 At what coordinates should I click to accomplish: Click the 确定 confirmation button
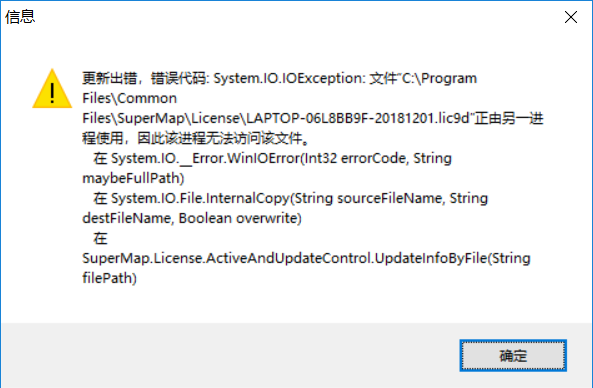point(513,355)
